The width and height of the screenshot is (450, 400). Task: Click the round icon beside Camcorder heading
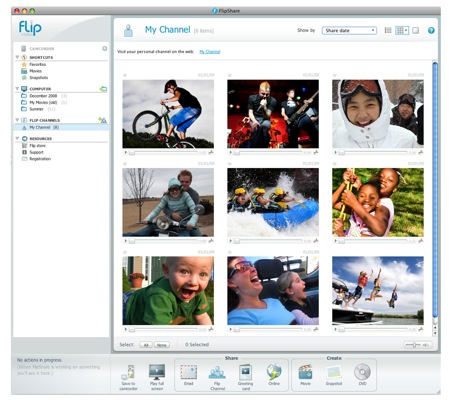point(105,48)
